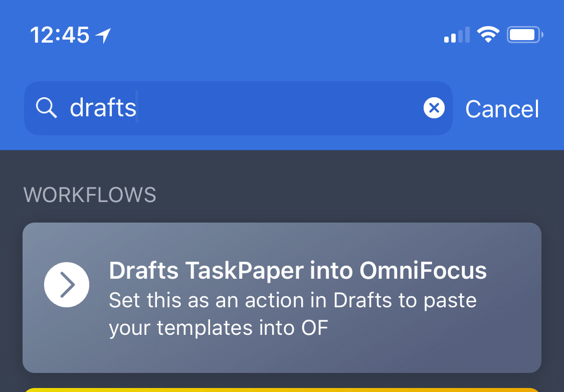
Task: Tap the 12:45 clock in the status bar
Action: click(x=60, y=35)
